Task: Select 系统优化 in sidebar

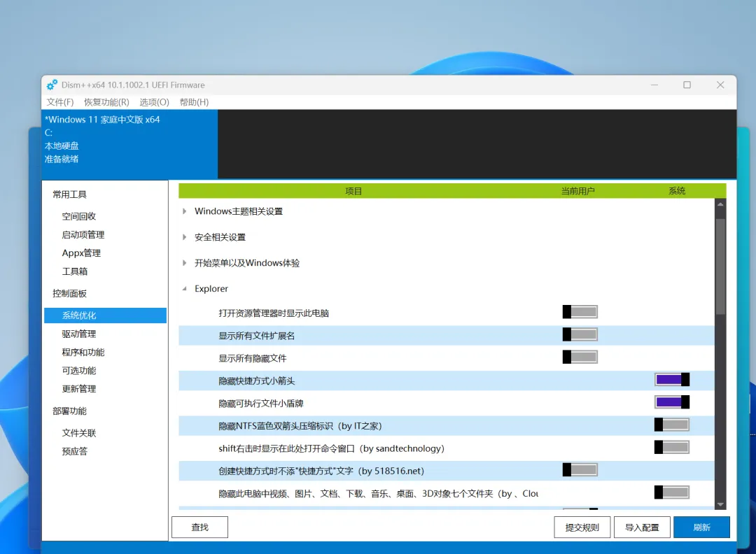Action: click(x=105, y=315)
